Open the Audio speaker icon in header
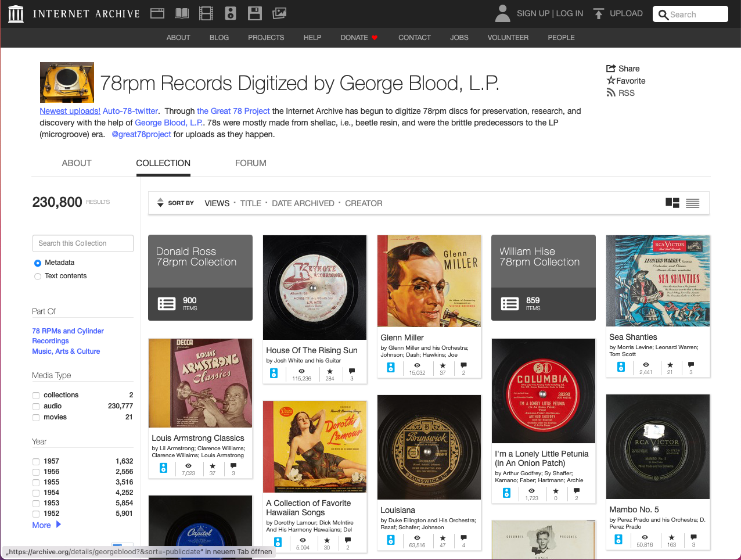The width and height of the screenshot is (741, 560). pos(231,13)
